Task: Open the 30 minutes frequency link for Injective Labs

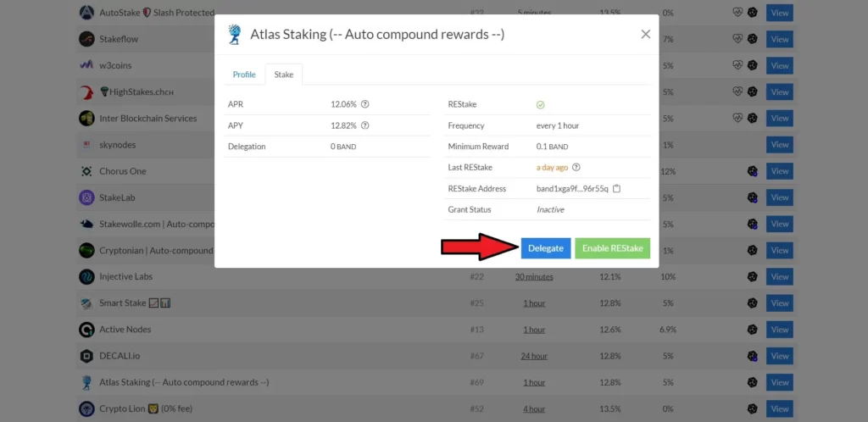Action: point(534,277)
